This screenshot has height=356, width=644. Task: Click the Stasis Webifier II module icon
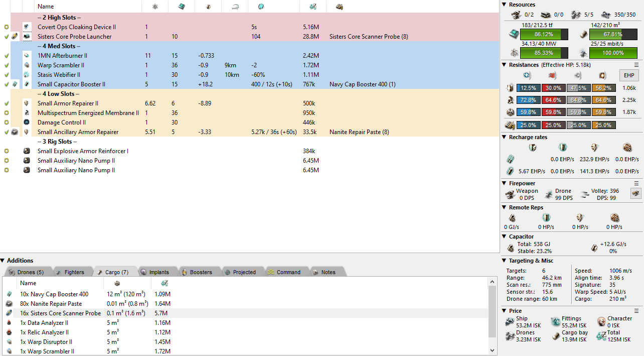27,75
